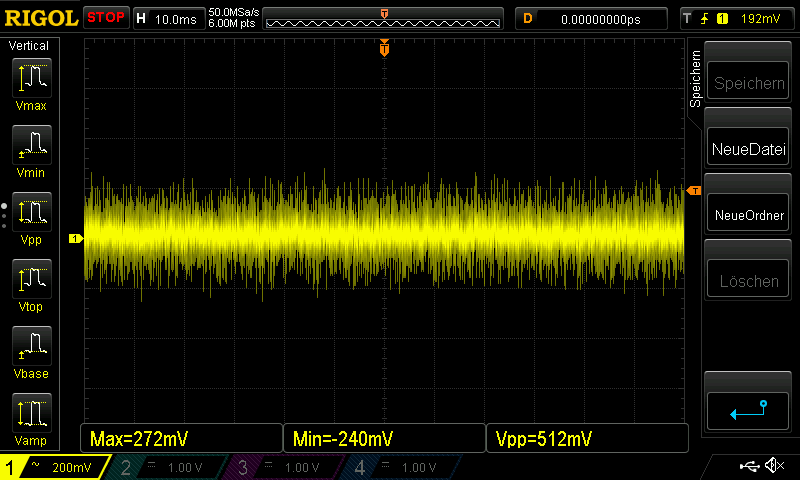Click the NeueOrdner button
Image resolution: width=800 pixels, height=480 pixels.
pos(748,215)
